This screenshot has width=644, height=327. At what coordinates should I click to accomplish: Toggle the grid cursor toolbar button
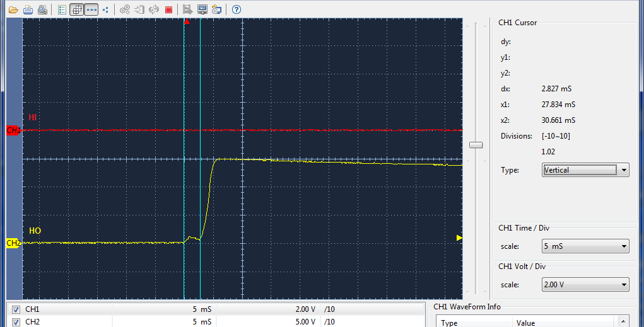coord(77,9)
